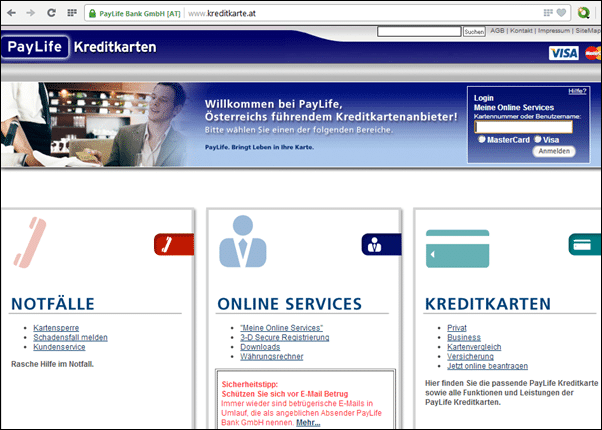
Task: Open the Kartensperre link
Action: (x=56, y=328)
